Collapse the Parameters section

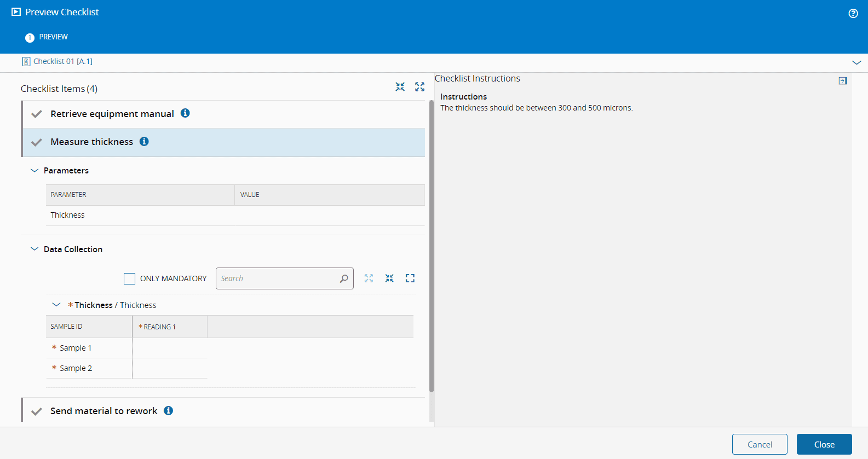(x=35, y=171)
